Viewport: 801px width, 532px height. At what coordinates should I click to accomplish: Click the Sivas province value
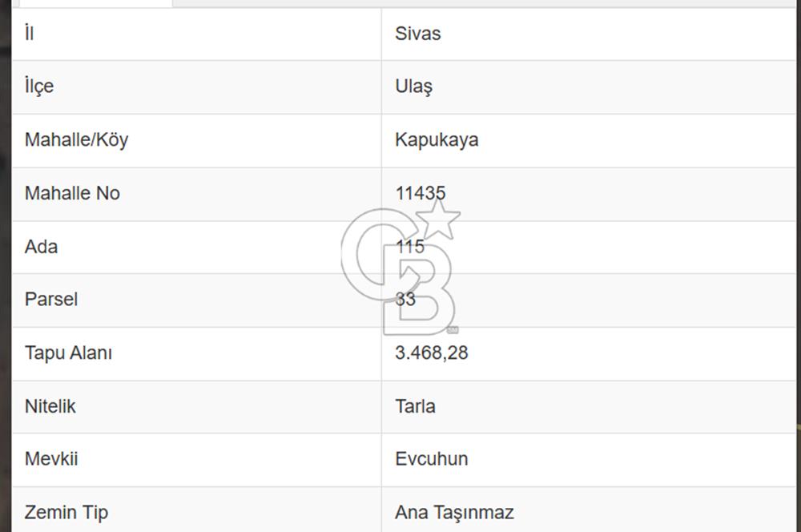coord(418,34)
